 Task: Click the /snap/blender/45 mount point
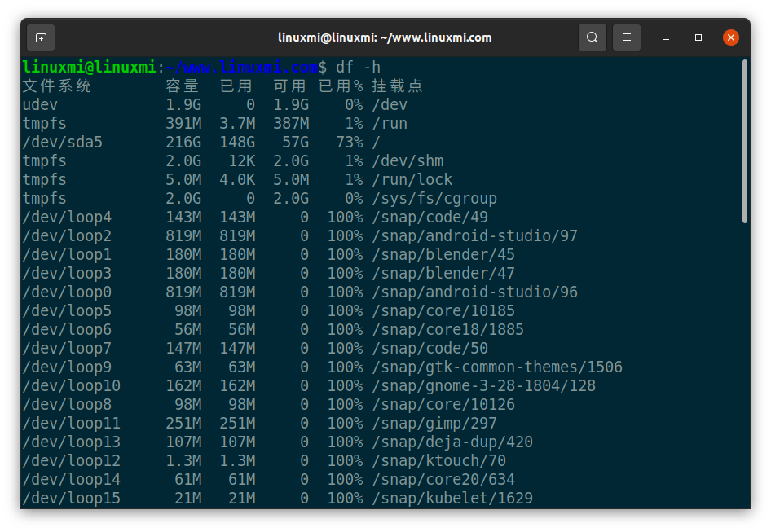443,255
